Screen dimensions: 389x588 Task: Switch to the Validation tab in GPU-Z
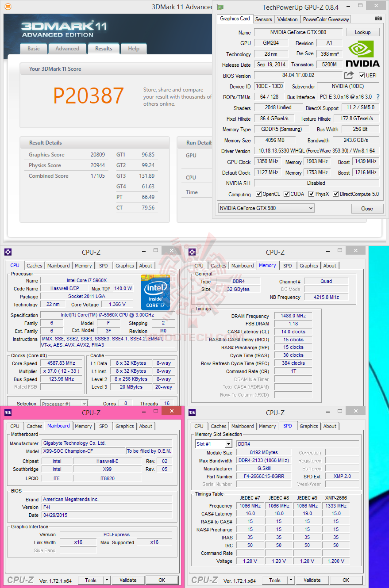point(288,19)
